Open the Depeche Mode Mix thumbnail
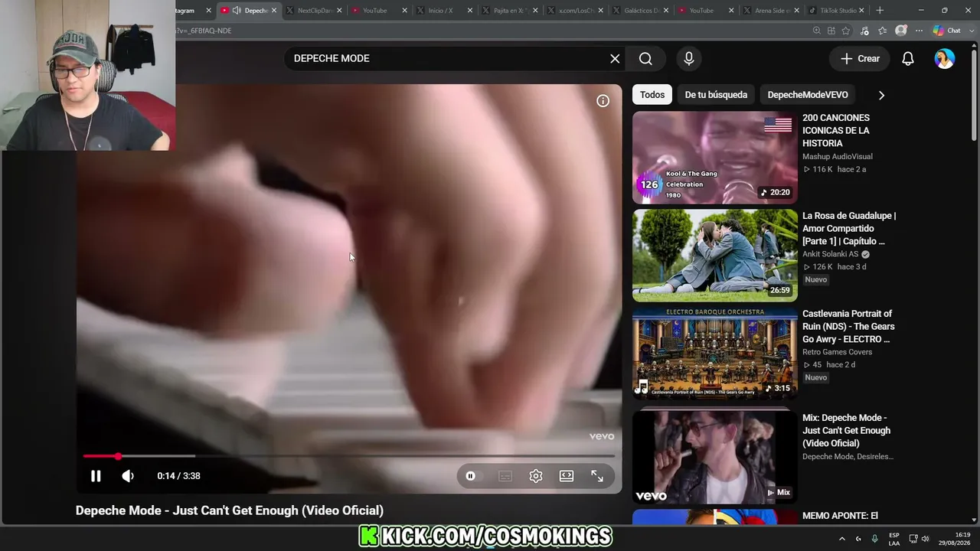The image size is (980, 551). tap(715, 458)
